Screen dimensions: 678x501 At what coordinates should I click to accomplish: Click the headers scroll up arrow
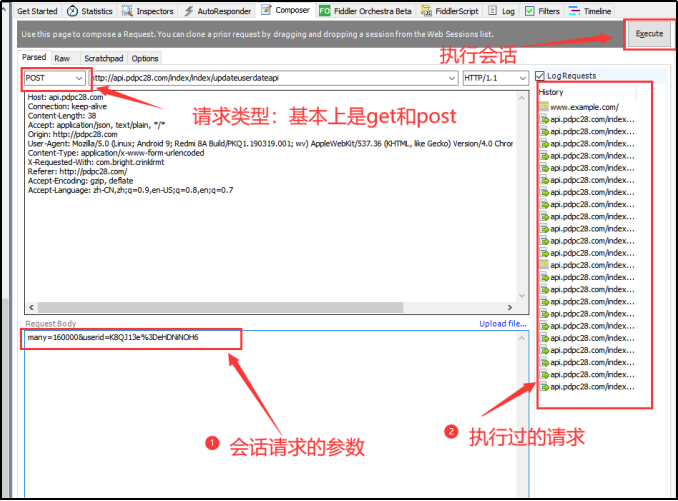click(522, 98)
